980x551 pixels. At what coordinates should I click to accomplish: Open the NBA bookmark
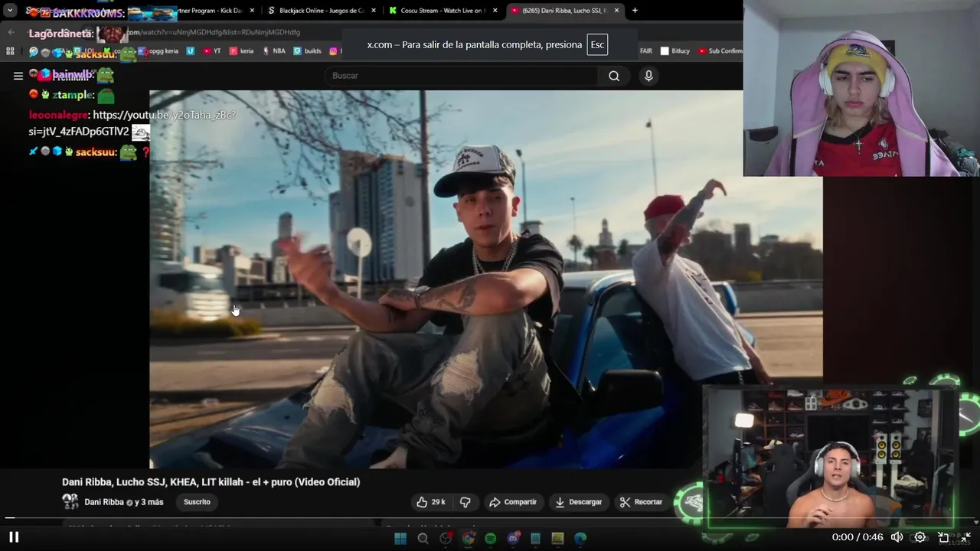coord(273,51)
